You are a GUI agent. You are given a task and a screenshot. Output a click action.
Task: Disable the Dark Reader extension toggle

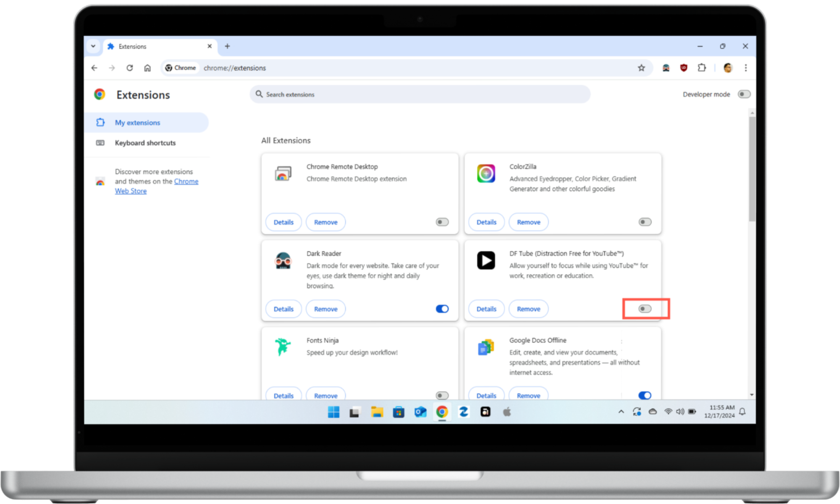(x=442, y=309)
